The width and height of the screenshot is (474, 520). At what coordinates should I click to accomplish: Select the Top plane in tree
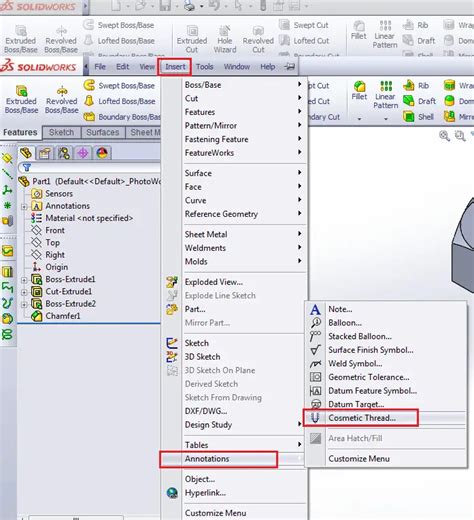46,243
